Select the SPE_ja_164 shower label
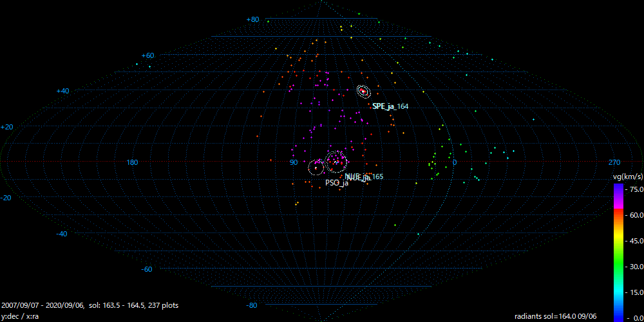The image size is (644, 322). (x=390, y=106)
